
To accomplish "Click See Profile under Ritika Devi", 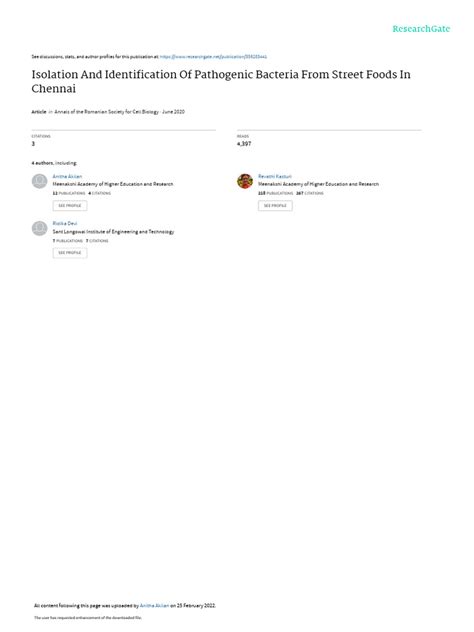I will pyautogui.click(x=70, y=253).
